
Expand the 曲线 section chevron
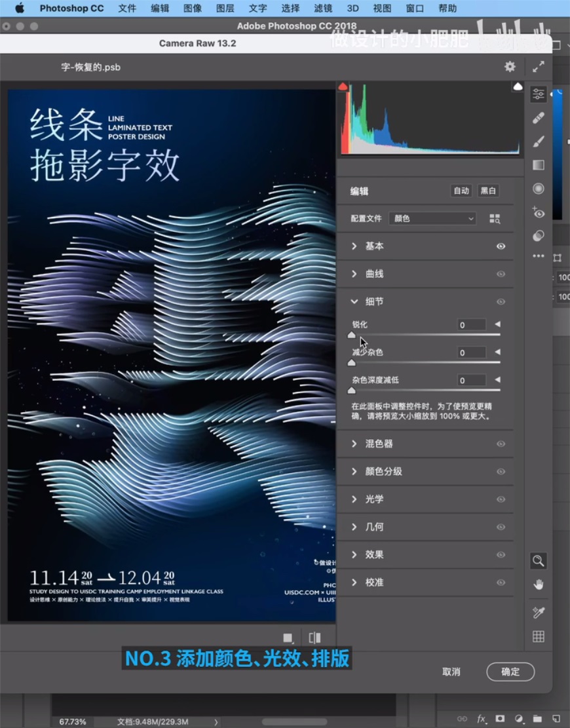pyautogui.click(x=354, y=274)
